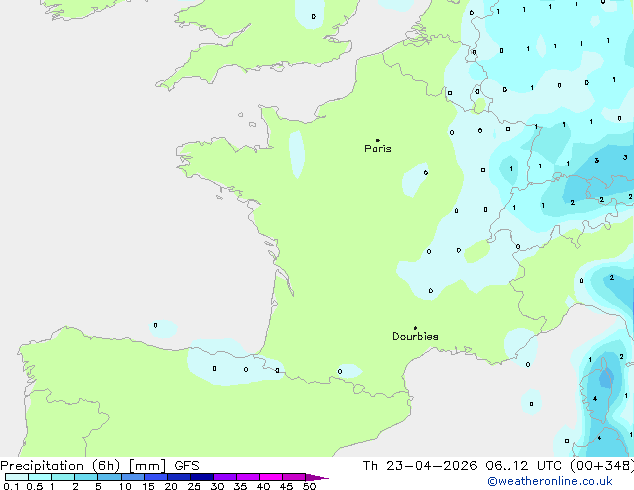Choose the purple swatch between 30 and 35

point(225,477)
